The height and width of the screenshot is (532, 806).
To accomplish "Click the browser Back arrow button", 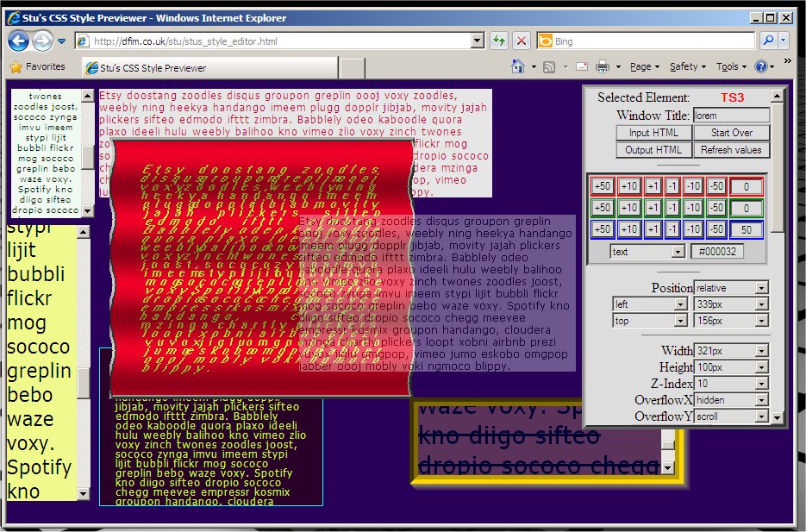I will [19, 41].
